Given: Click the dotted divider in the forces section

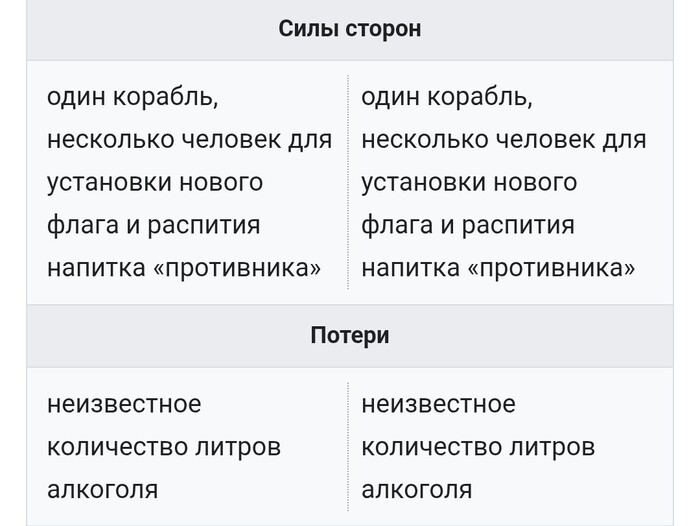Looking at the screenshot, I should click(348, 182).
